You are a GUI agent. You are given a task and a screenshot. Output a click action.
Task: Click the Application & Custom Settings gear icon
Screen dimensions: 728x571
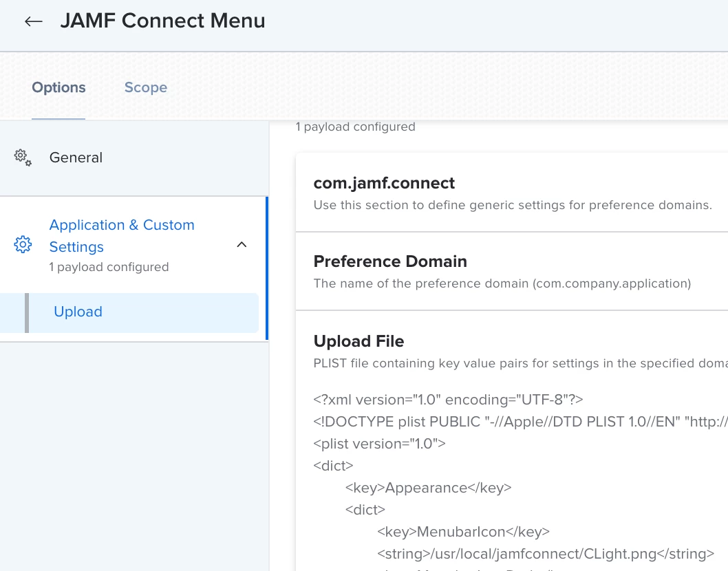[23, 244]
